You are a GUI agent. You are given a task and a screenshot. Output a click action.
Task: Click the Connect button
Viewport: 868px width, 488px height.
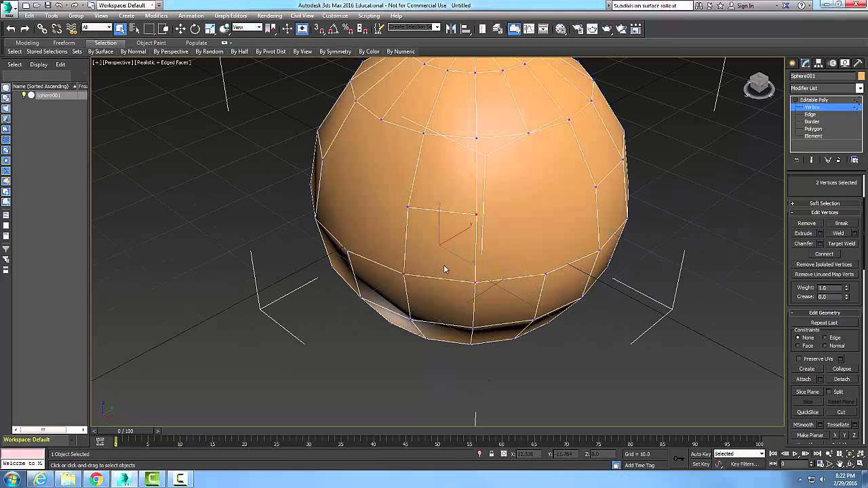click(825, 254)
